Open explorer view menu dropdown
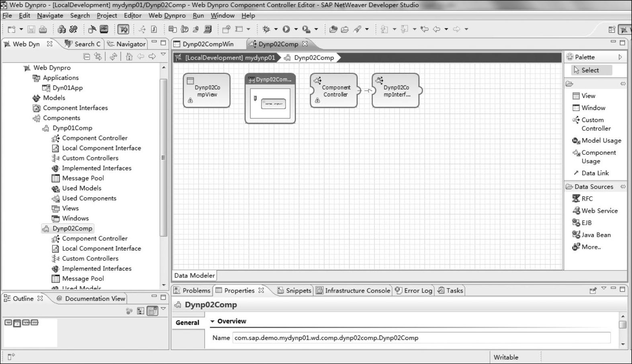Image resolution: width=632 pixels, height=364 pixels. pyautogui.click(x=163, y=55)
